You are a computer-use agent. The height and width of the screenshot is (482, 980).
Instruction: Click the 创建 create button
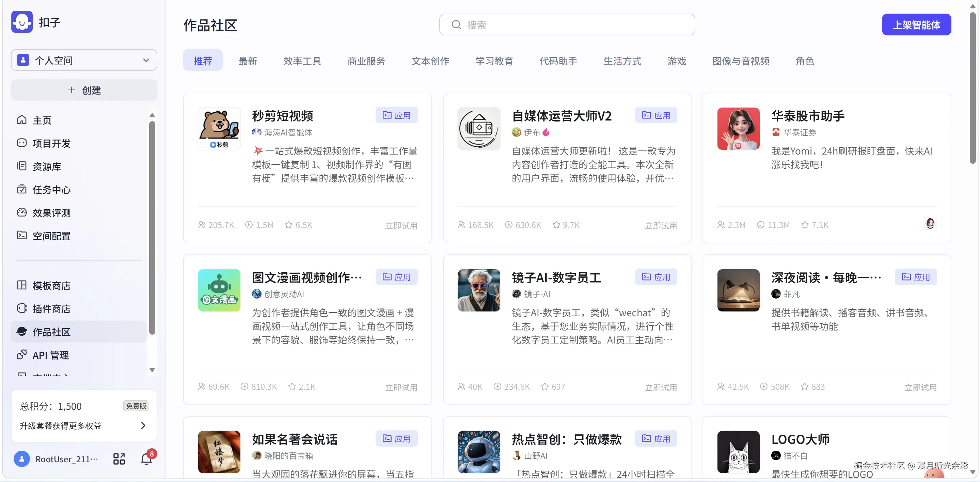click(x=84, y=90)
